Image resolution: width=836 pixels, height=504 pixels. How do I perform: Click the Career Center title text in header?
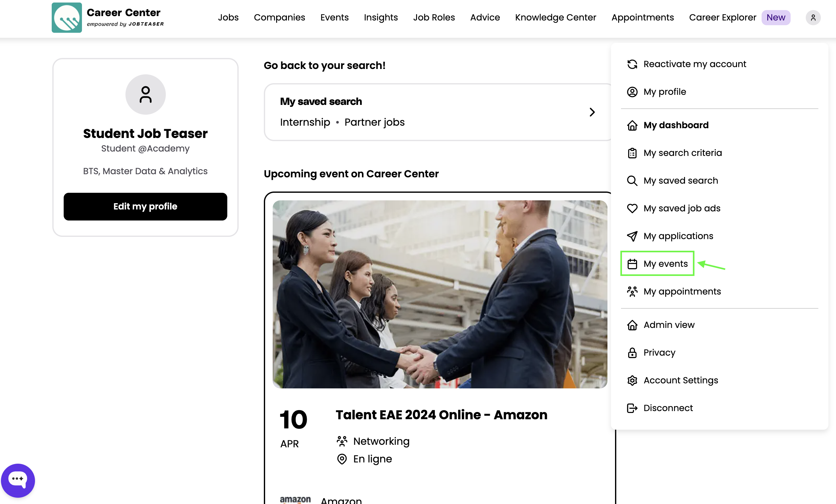[124, 13]
